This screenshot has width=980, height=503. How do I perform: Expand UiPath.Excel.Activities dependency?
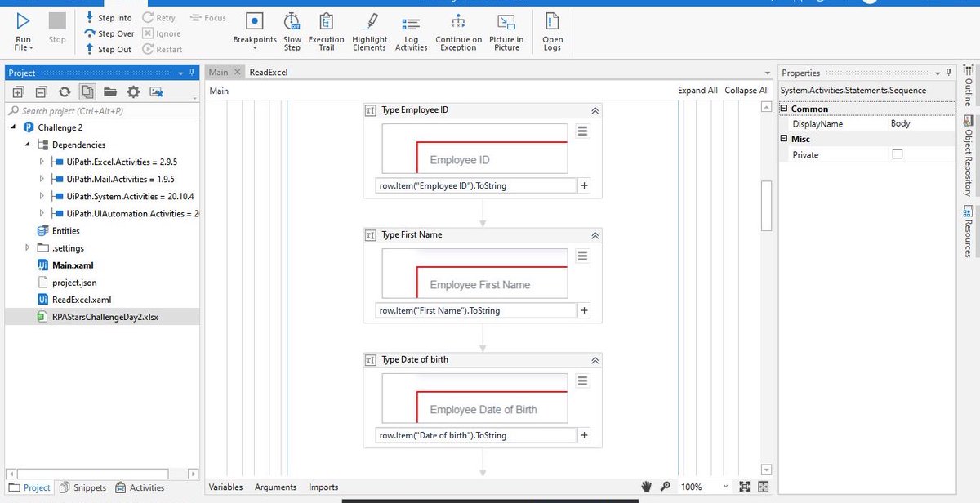(42, 162)
